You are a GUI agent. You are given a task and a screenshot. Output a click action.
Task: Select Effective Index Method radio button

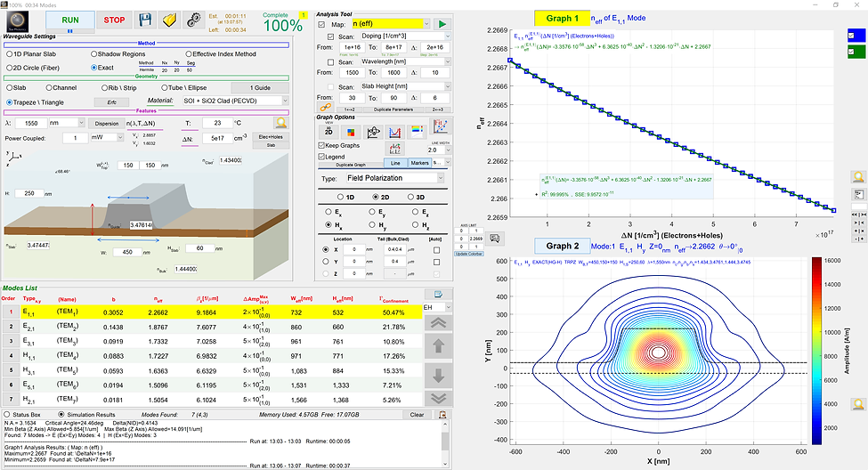point(188,54)
